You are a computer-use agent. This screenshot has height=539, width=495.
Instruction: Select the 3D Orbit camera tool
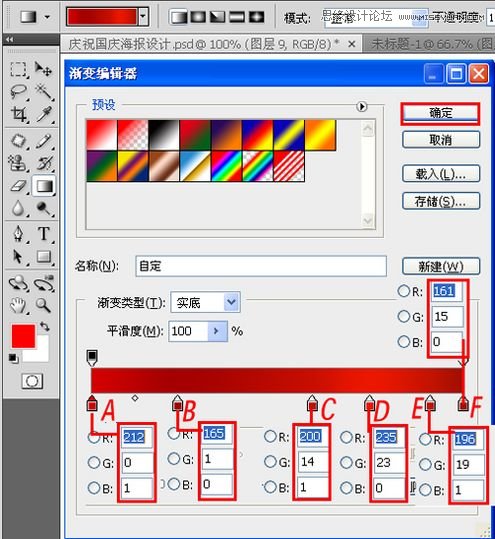(x=44, y=283)
